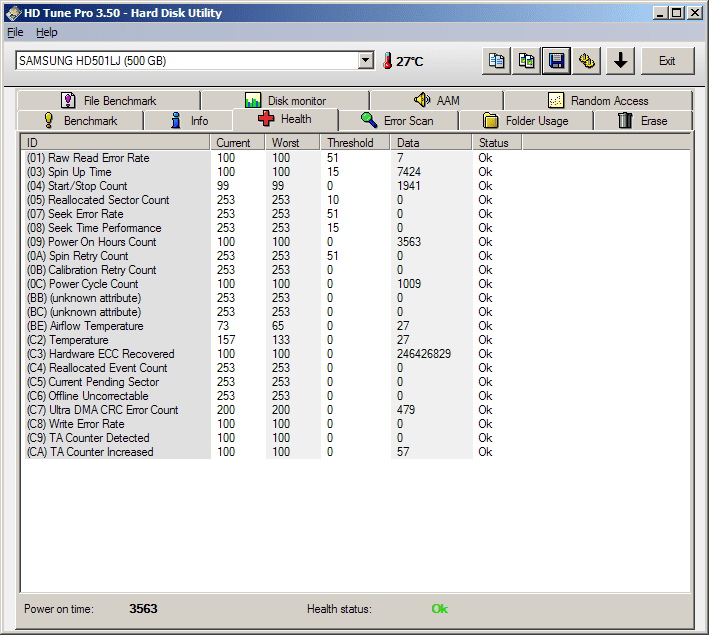
Task: Switch to the Disk monitor tab
Action: click(x=285, y=100)
